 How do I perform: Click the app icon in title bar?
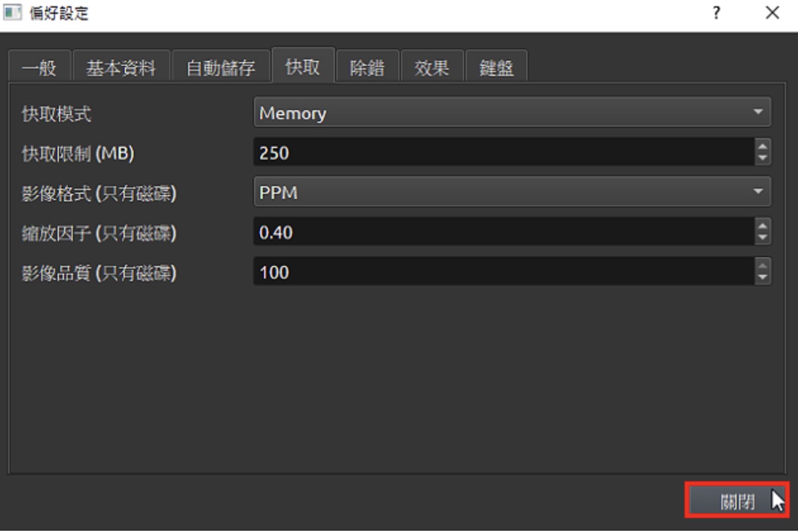pos(13,13)
